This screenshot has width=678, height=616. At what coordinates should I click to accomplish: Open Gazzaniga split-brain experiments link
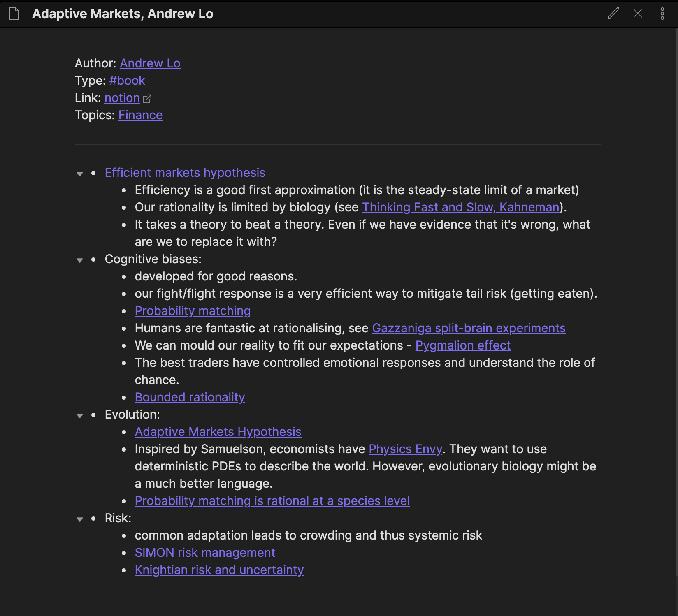[x=469, y=328]
